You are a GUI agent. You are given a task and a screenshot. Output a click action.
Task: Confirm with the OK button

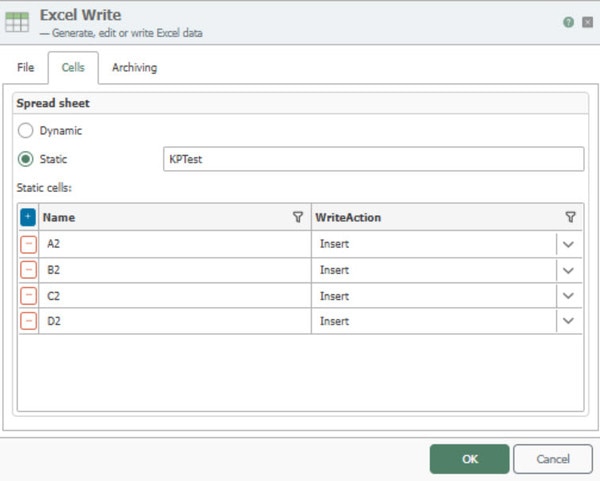pyautogui.click(x=470, y=459)
